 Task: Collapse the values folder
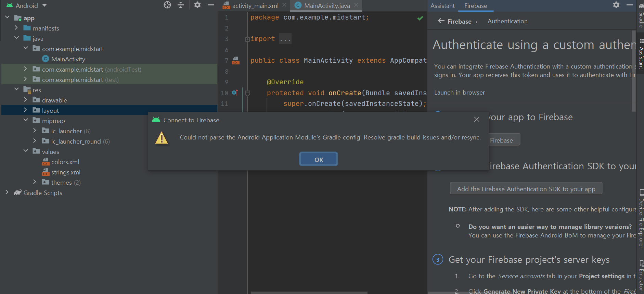pos(26,151)
